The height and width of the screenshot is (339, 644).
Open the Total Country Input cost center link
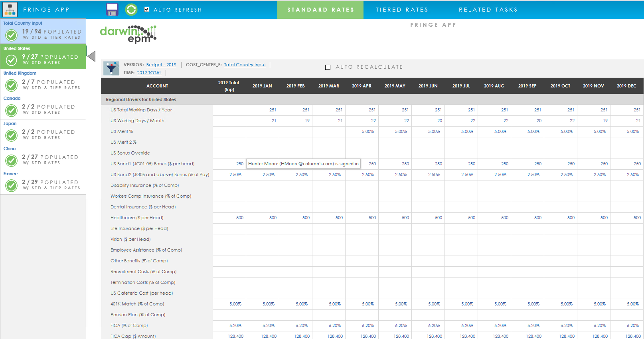click(x=245, y=65)
